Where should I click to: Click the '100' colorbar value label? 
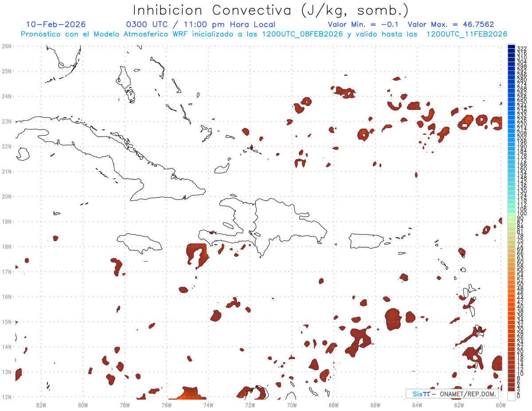(522, 214)
